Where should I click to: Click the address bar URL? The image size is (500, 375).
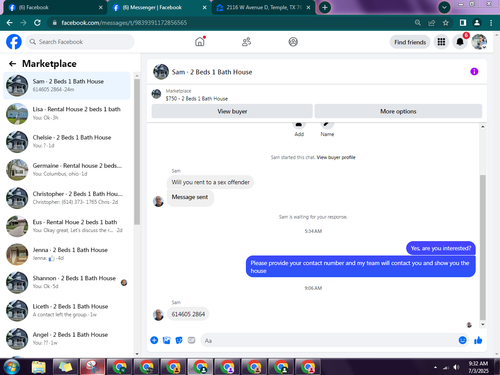124,23
